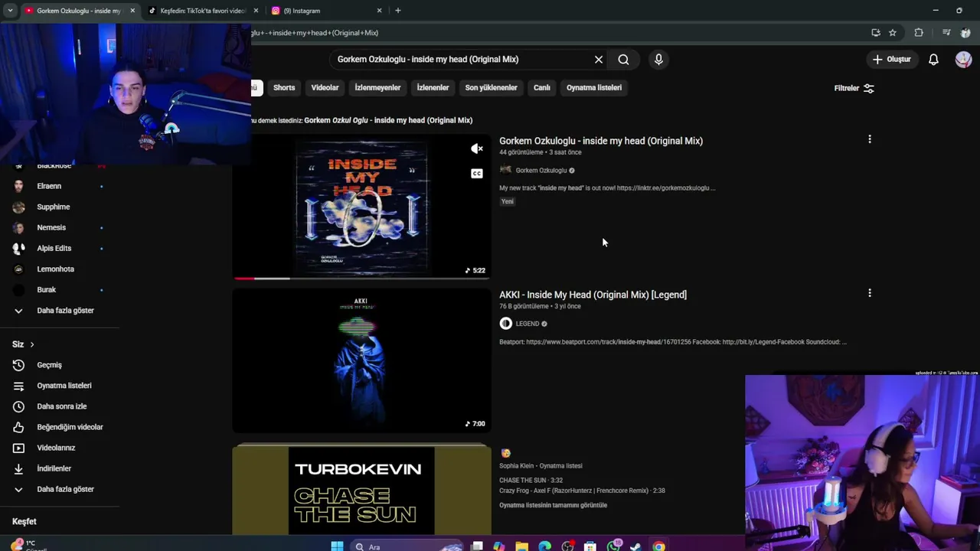The image size is (980, 551).
Task: Select the Shorts filter chip
Action: coord(284,87)
